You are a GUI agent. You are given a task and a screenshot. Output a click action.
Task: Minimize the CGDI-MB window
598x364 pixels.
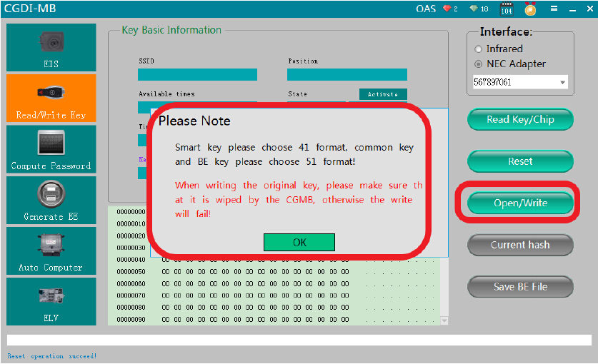(572, 9)
